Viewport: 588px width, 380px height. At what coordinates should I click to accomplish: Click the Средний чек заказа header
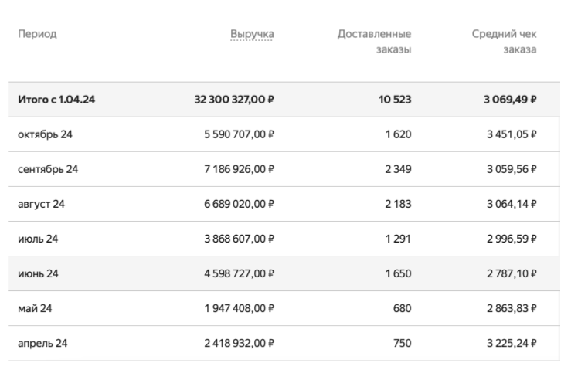tap(505, 42)
